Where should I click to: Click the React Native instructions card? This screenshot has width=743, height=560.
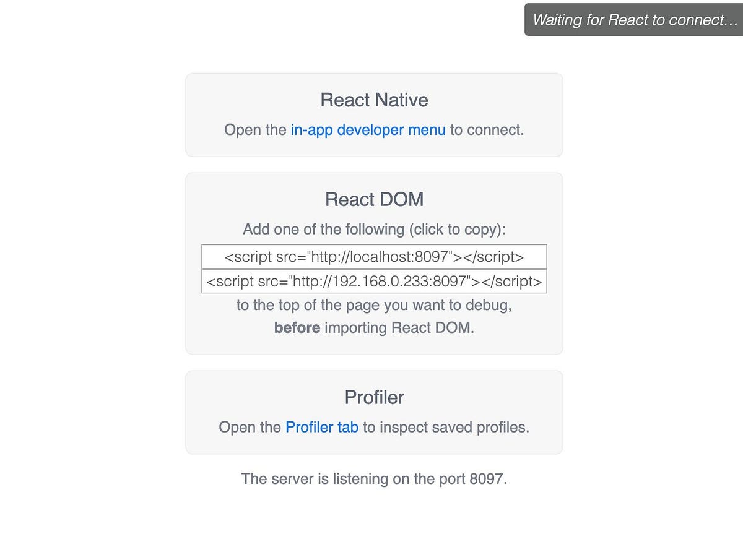coord(374,114)
